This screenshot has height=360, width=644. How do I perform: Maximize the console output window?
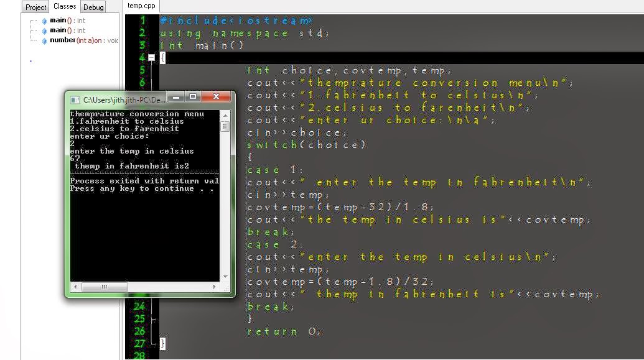(x=194, y=97)
